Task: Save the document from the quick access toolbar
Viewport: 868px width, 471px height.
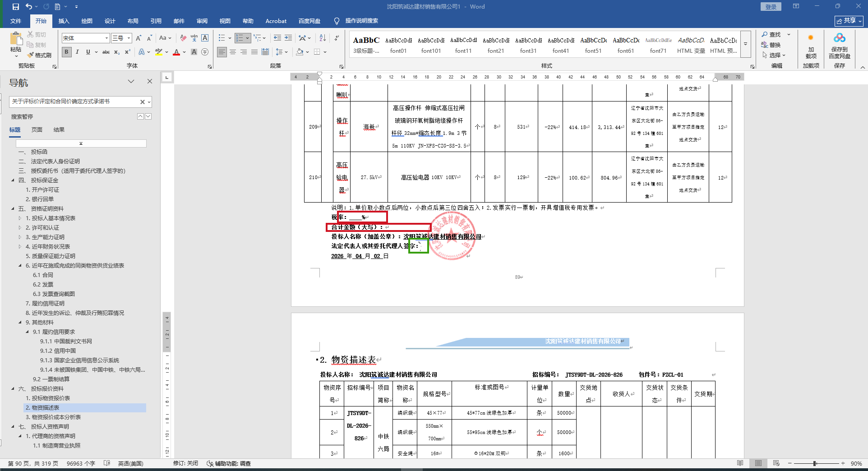Action: pos(16,7)
